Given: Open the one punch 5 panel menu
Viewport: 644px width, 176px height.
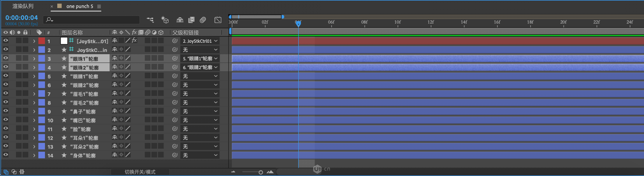Looking at the screenshot, I should [99, 7].
